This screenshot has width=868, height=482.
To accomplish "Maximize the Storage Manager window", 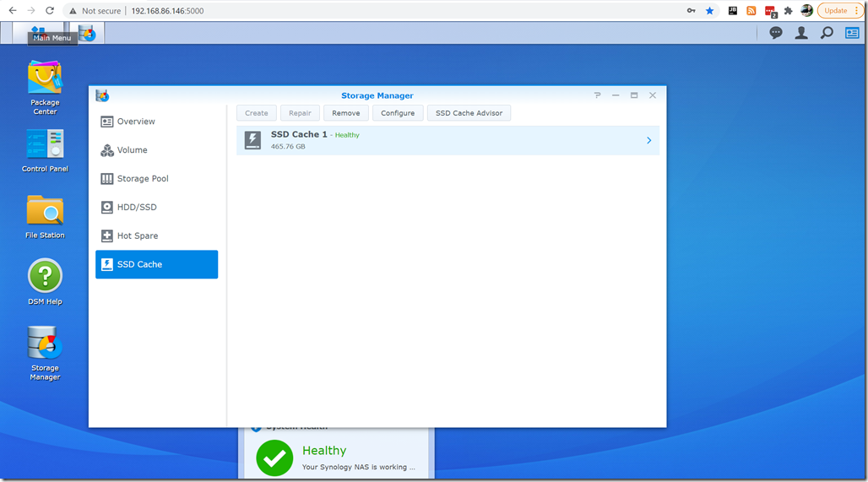I will tap(634, 95).
